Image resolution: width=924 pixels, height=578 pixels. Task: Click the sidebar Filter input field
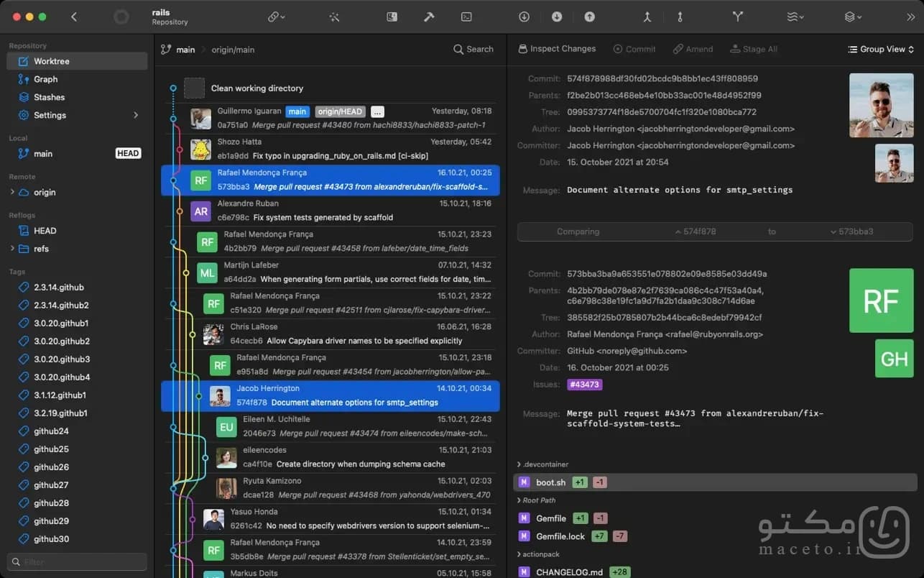77,561
